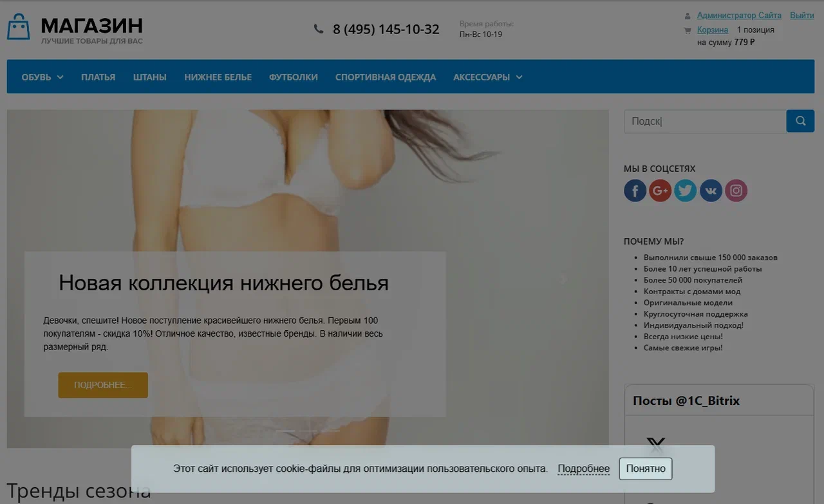Focus the search input field

[x=704, y=121]
